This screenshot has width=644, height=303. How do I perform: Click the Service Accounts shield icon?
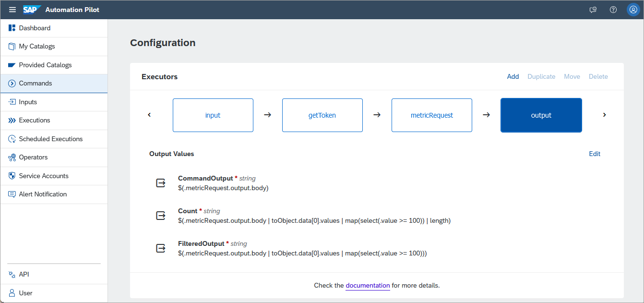pyautogui.click(x=12, y=176)
